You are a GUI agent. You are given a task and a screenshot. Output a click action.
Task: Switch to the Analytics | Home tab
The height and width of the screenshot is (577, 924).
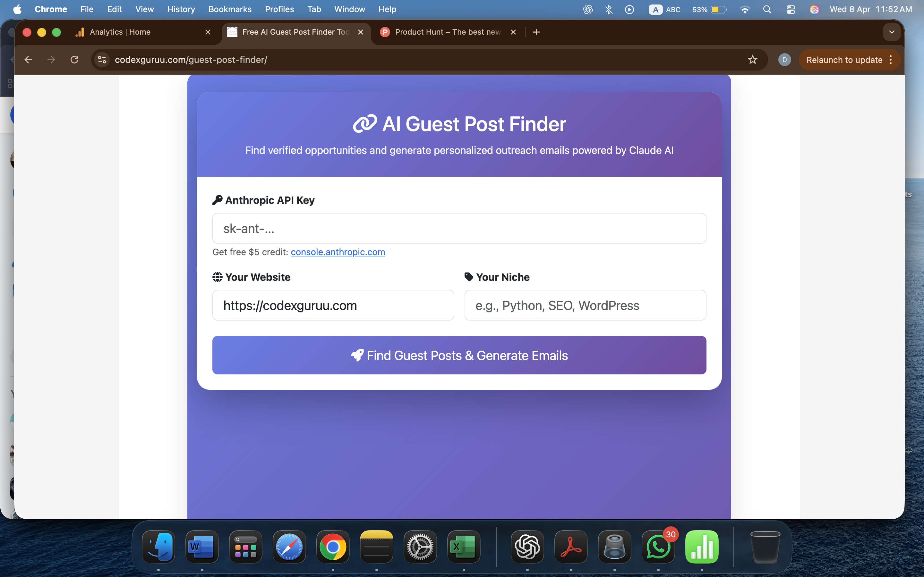click(x=120, y=32)
